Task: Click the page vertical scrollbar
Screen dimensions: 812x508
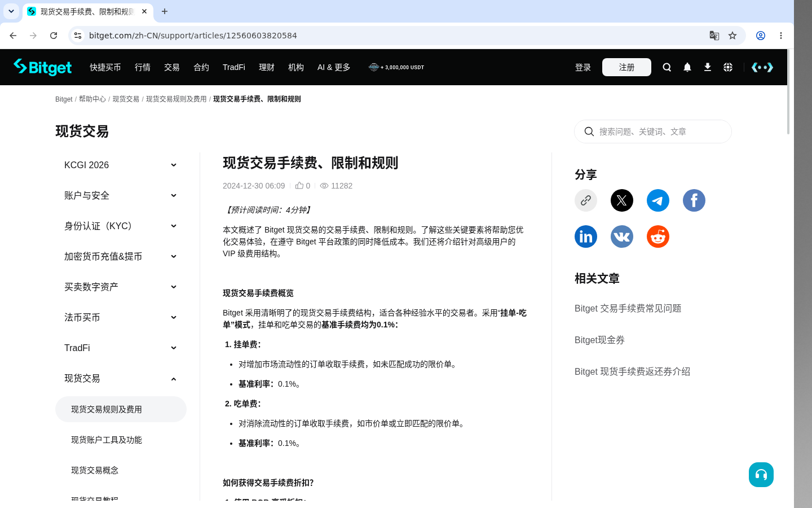Action: (788, 92)
